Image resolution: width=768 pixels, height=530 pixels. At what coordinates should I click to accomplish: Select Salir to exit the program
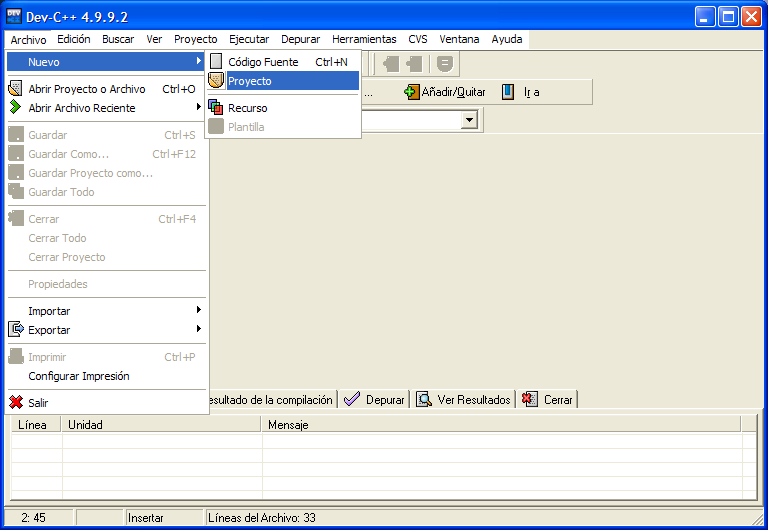click(x=105, y=403)
